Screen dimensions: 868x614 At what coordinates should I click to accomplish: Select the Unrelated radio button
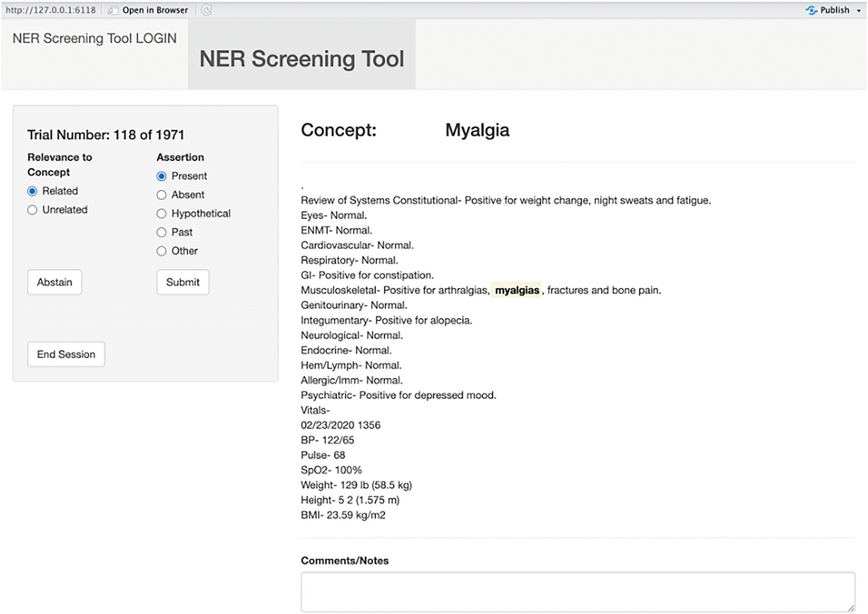click(x=32, y=210)
